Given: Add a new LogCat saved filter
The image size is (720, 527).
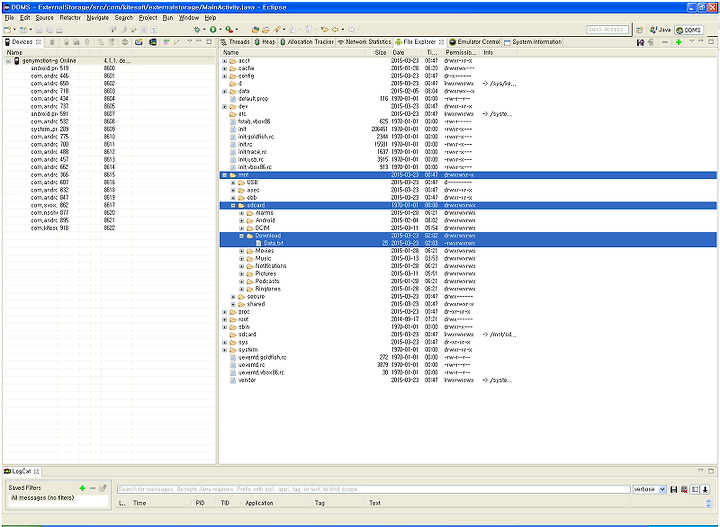Looking at the screenshot, I should click(82, 488).
